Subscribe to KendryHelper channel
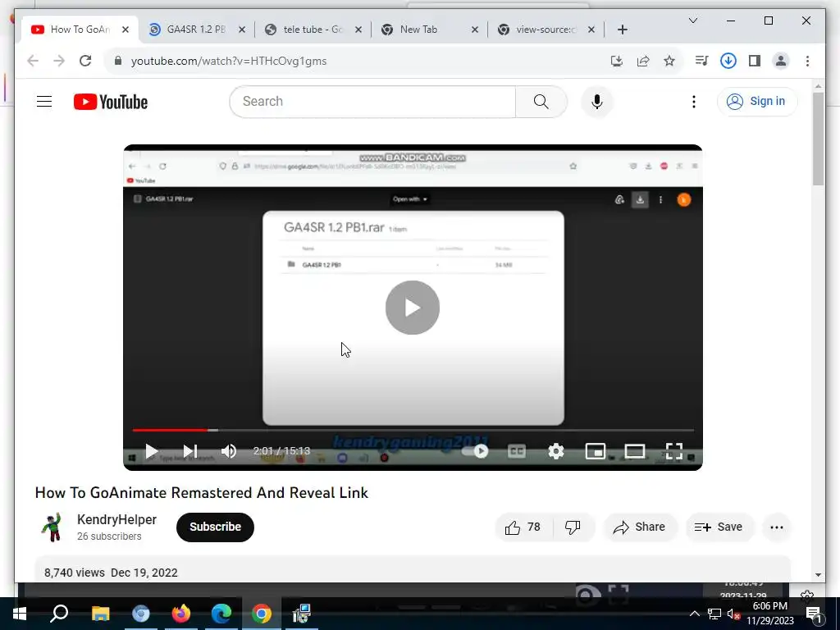 point(215,527)
